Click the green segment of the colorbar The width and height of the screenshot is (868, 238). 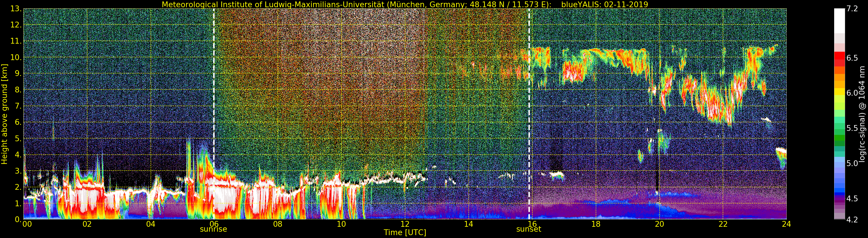pos(839,137)
